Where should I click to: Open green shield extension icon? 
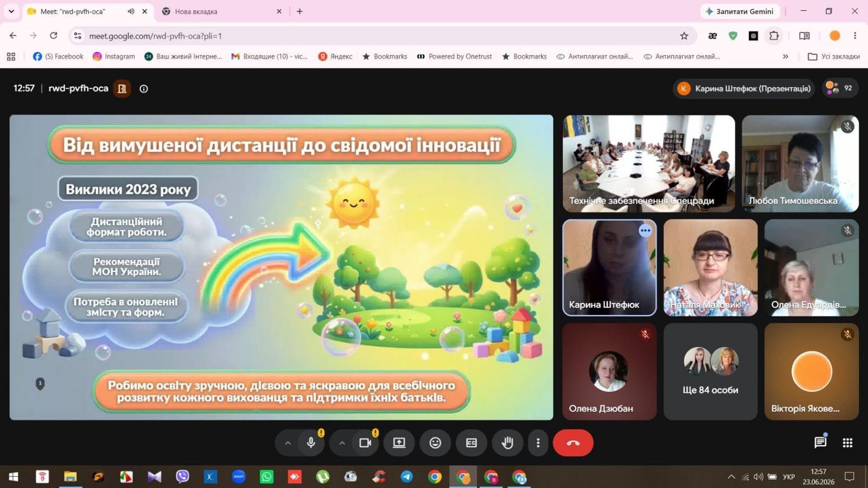733,36
